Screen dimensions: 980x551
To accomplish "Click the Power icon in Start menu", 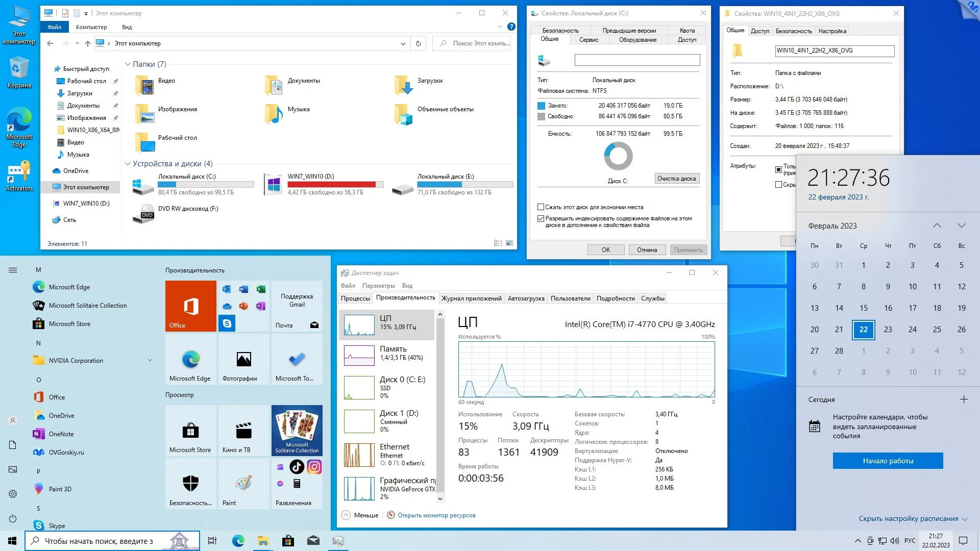I will 13,518.
